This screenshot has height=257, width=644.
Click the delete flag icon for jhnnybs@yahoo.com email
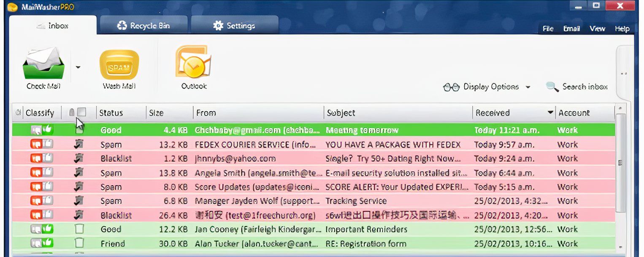coord(78,159)
